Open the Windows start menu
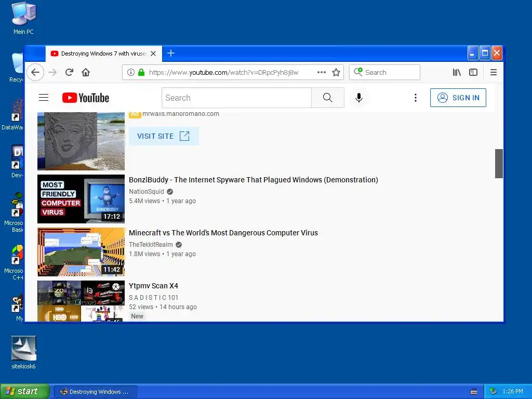532x399 pixels. click(x=25, y=391)
